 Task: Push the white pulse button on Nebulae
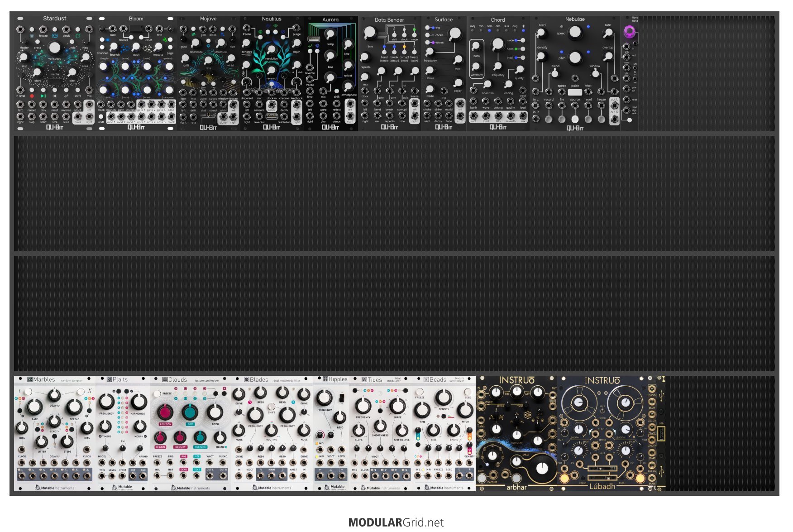(x=575, y=92)
